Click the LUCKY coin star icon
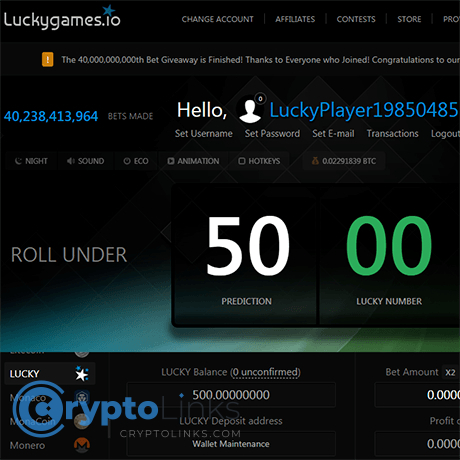 [x=82, y=373]
